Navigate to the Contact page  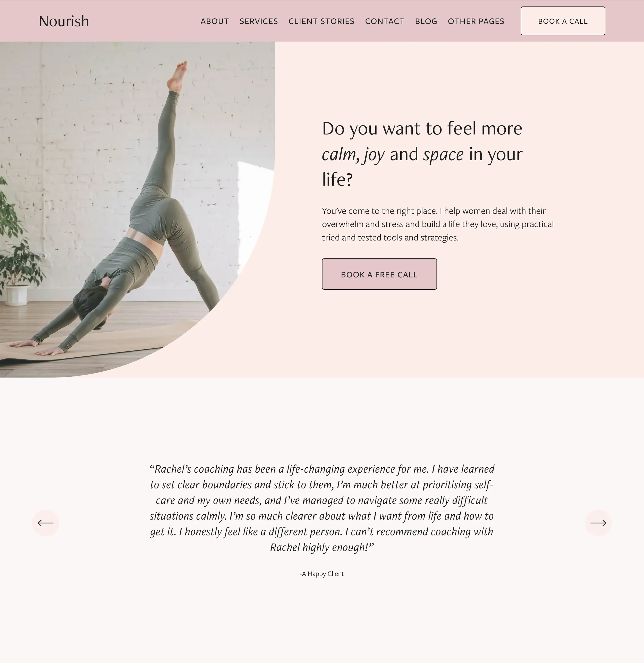coord(385,21)
